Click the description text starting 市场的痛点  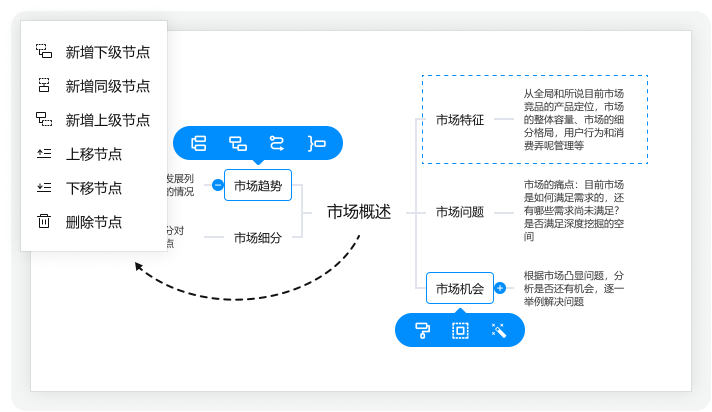click(x=574, y=210)
